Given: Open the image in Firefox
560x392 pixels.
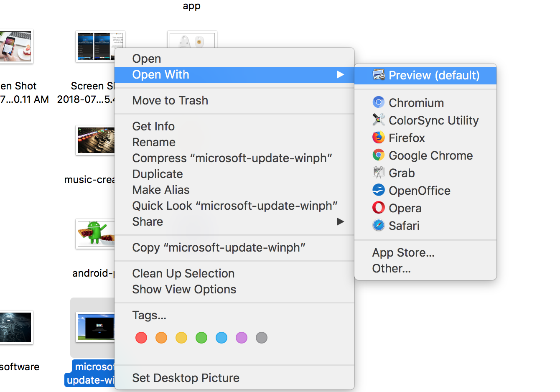Looking at the screenshot, I should click(x=406, y=137).
